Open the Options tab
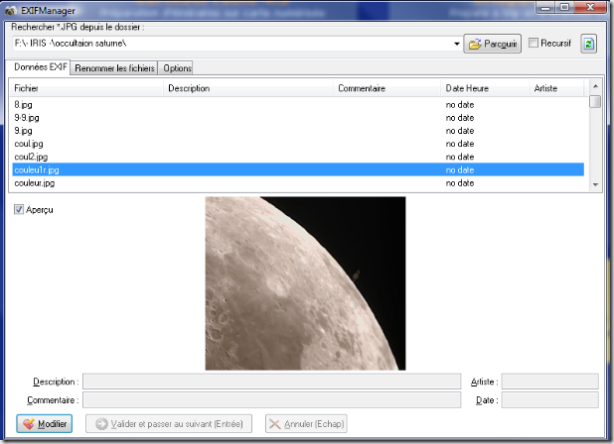This screenshot has width=614, height=444. pyautogui.click(x=177, y=68)
